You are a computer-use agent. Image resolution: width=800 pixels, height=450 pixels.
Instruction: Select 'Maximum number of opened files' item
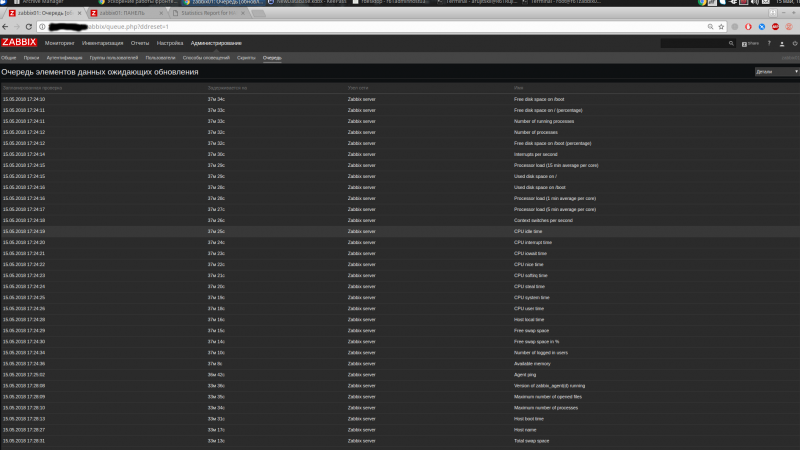548,397
